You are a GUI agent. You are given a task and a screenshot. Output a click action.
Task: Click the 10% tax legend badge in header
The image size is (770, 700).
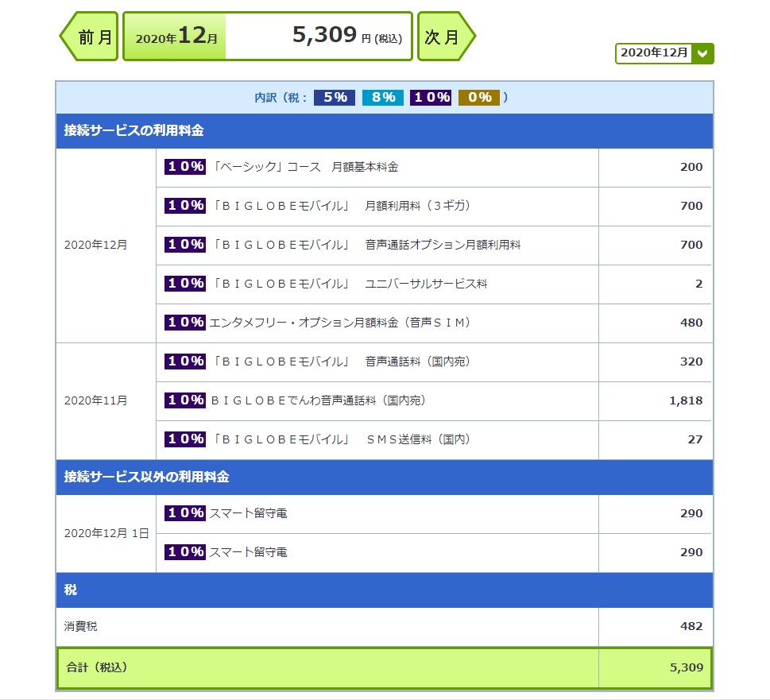[x=431, y=97]
